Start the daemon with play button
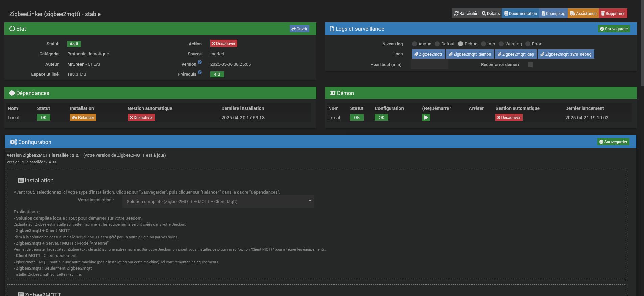The width and height of the screenshot is (644, 296). click(426, 118)
